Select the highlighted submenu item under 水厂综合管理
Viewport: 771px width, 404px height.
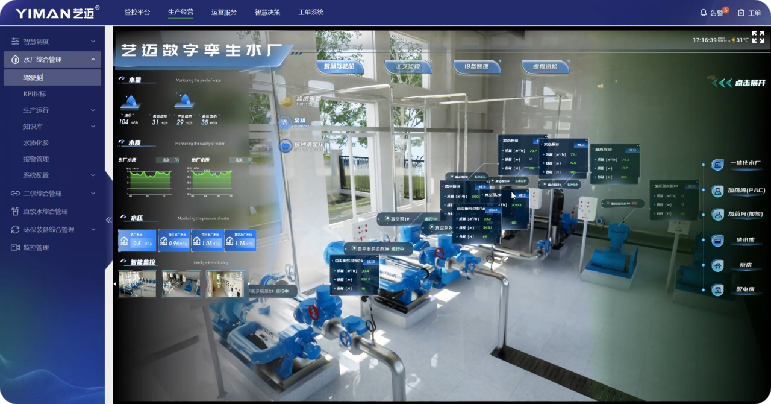(x=53, y=78)
